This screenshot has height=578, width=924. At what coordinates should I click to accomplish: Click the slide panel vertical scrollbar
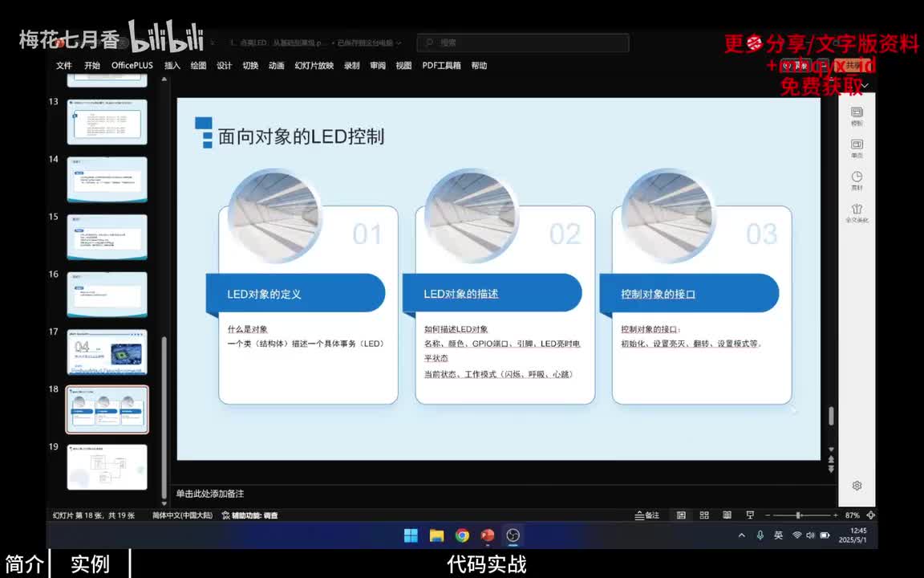[x=164, y=417]
